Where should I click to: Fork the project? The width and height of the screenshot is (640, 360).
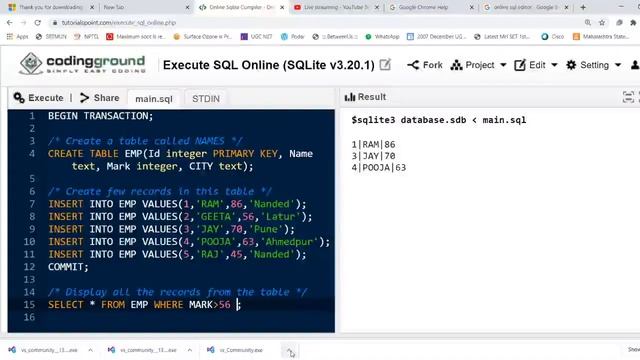point(424,65)
